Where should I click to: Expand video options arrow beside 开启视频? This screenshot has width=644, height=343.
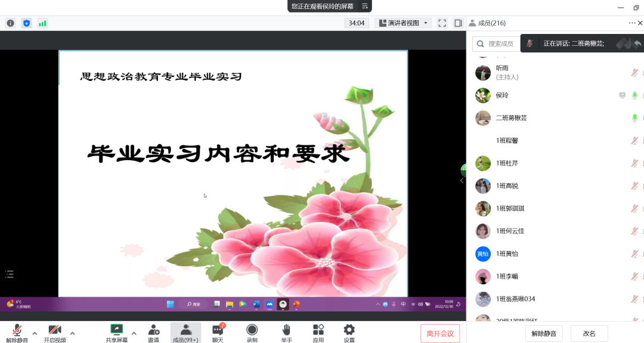pos(73,333)
